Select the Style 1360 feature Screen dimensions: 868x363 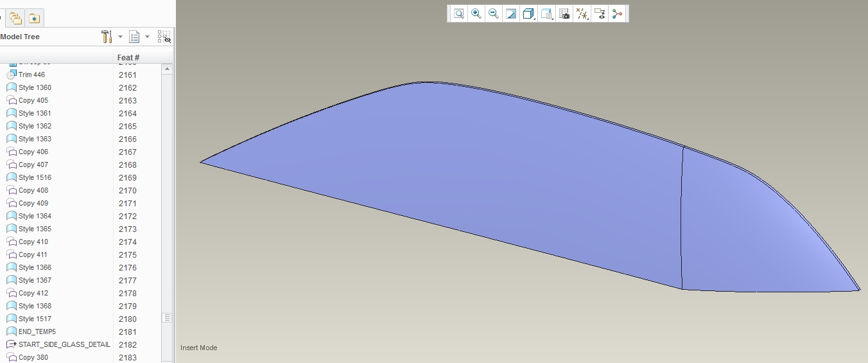click(x=35, y=87)
